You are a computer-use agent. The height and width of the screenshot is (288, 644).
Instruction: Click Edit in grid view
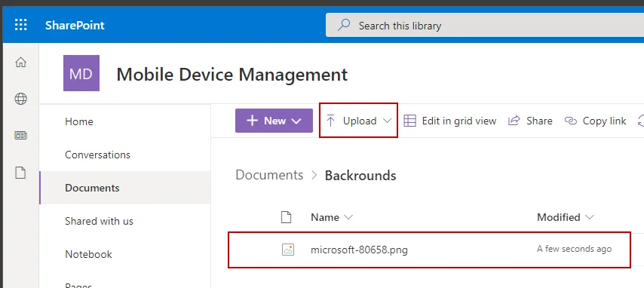[x=450, y=121]
